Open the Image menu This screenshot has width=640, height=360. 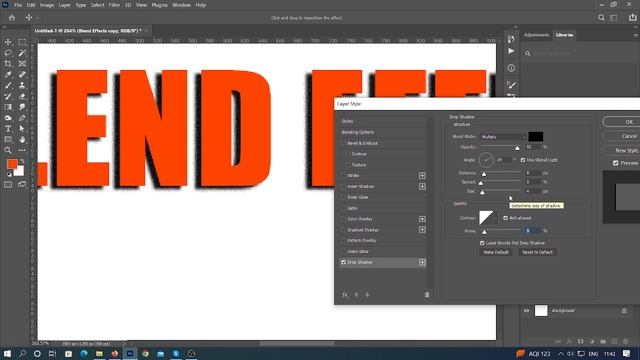coord(47,5)
